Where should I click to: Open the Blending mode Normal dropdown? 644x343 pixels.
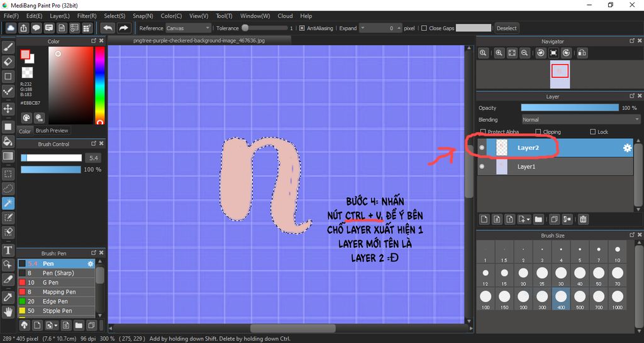click(x=580, y=120)
